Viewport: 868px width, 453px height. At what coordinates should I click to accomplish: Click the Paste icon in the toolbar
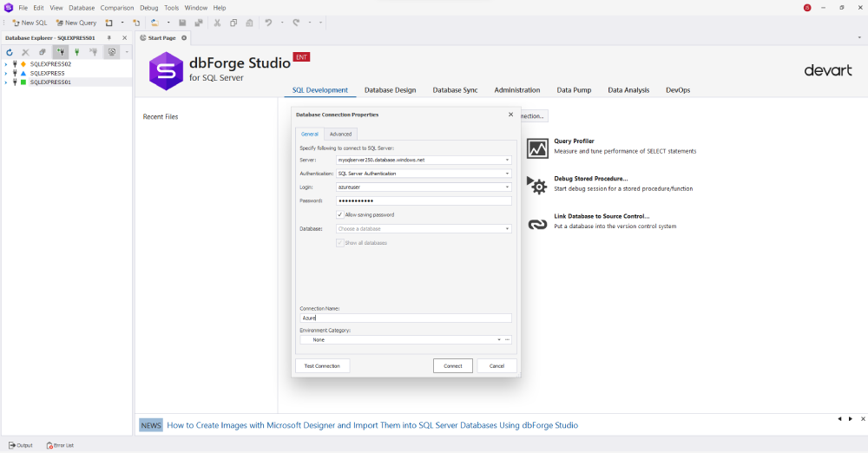click(249, 23)
